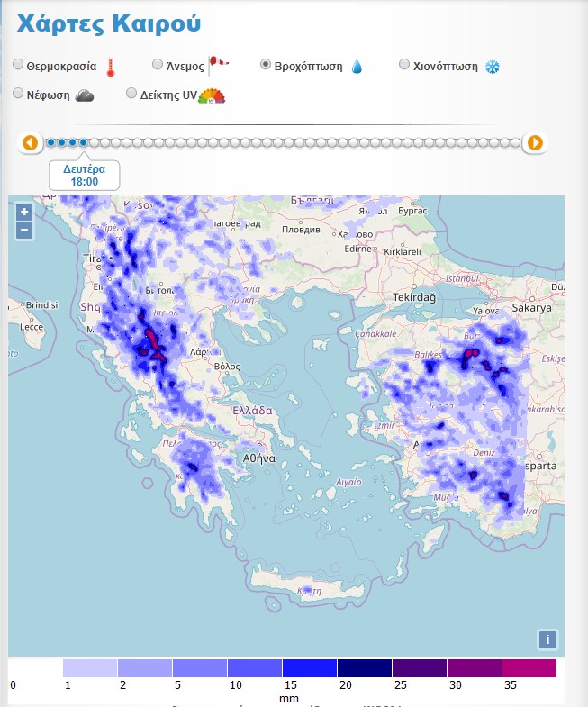This screenshot has height=707, width=588.
Task: Select the Χιονόπτωση radio button
Action: [x=404, y=65]
